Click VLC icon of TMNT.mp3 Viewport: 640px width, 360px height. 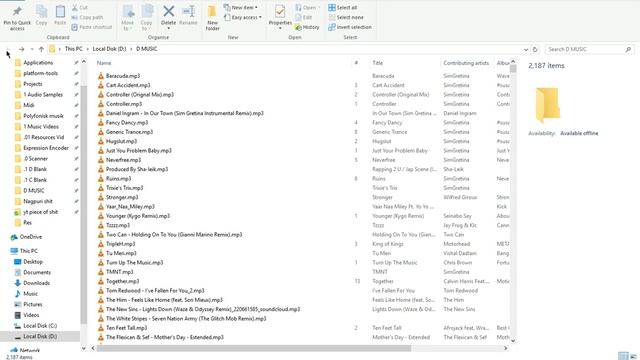pyautogui.click(x=101, y=272)
